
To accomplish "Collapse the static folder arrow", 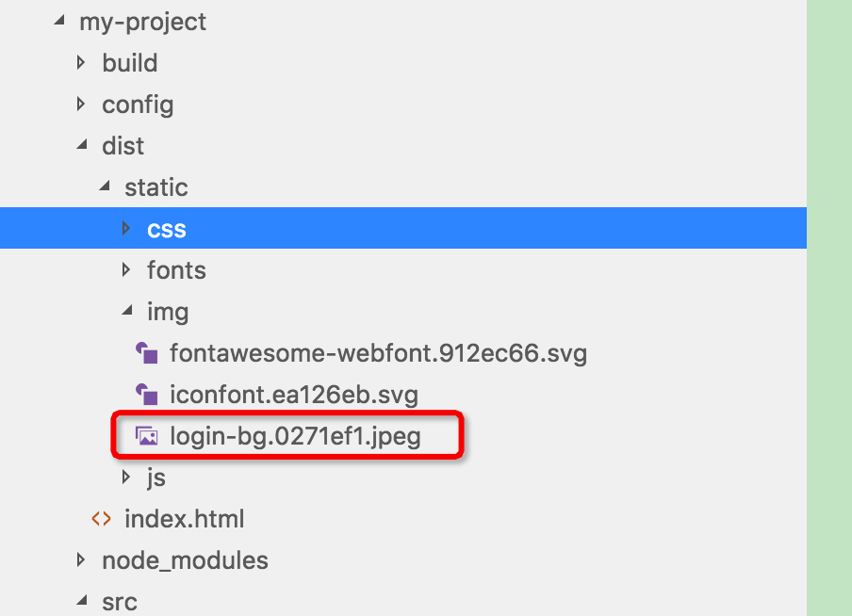I will [x=104, y=187].
